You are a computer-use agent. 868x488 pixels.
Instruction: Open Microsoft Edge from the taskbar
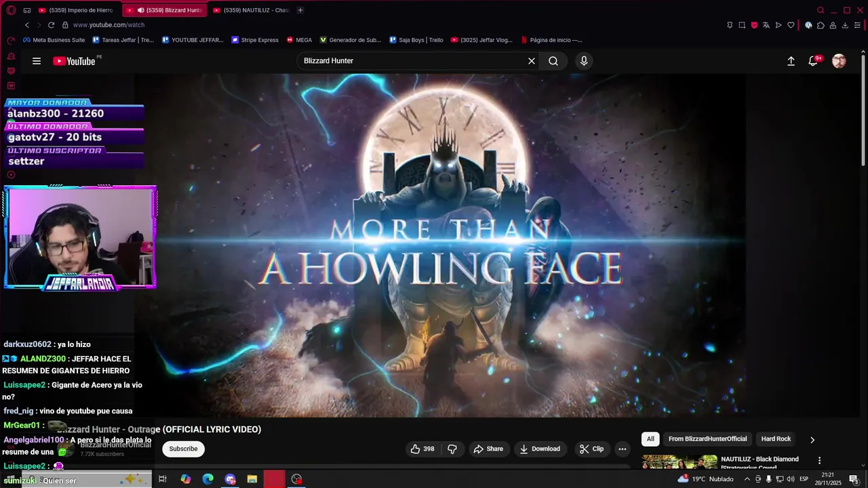pyautogui.click(x=208, y=479)
